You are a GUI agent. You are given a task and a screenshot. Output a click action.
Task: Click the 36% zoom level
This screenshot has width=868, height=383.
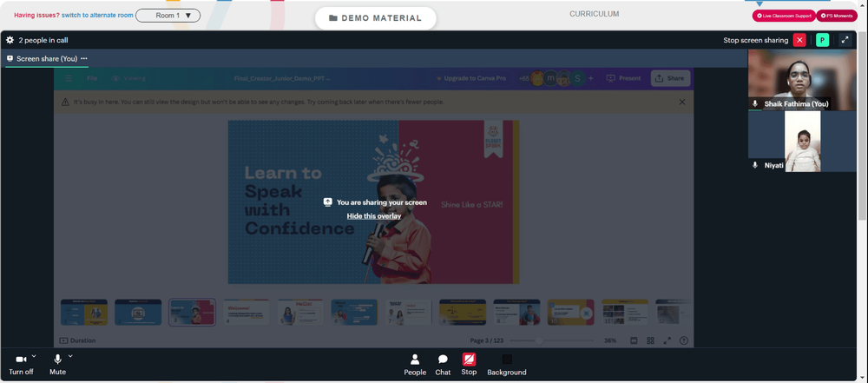(x=610, y=340)
